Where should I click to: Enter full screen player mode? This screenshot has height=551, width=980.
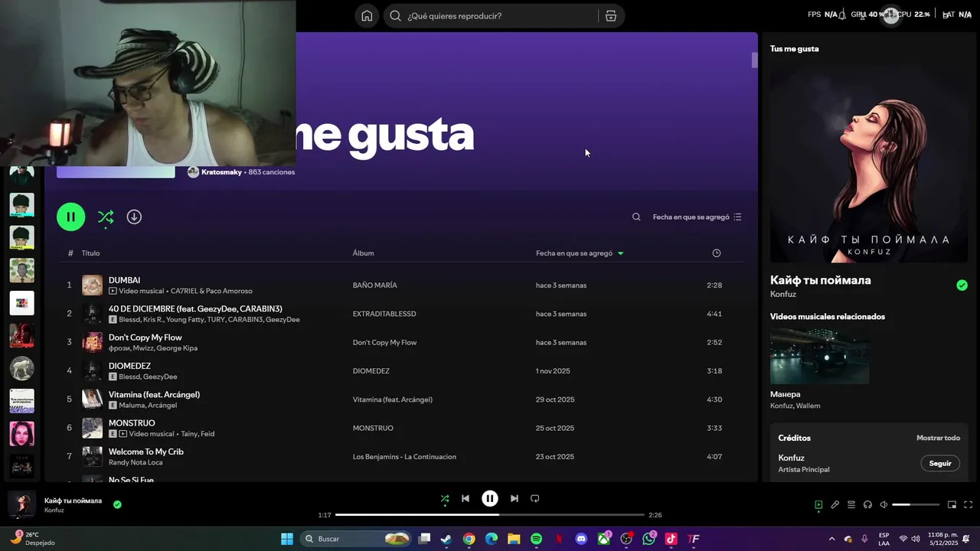969,505
